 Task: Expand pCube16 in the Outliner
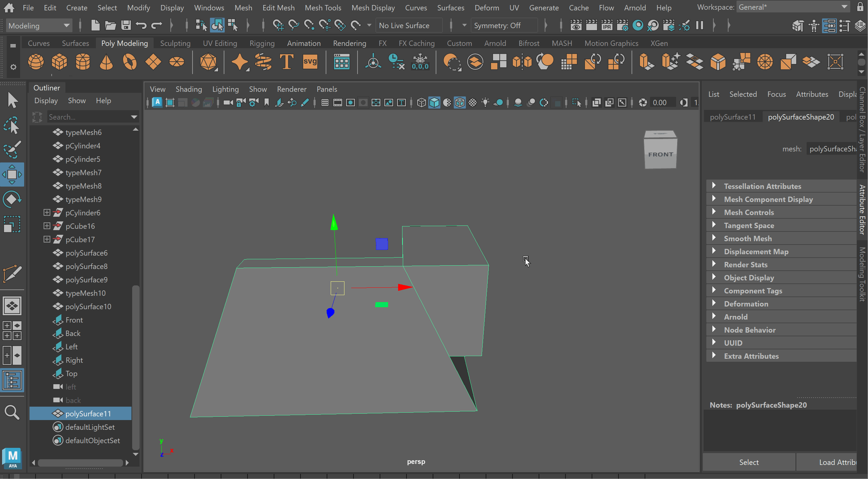click(x=47, y=226)
